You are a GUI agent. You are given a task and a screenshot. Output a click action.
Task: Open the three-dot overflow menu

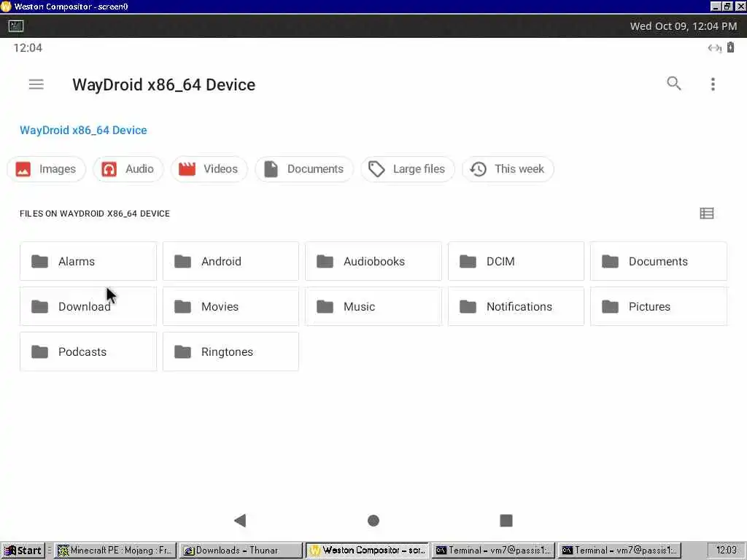pos(713,85)
